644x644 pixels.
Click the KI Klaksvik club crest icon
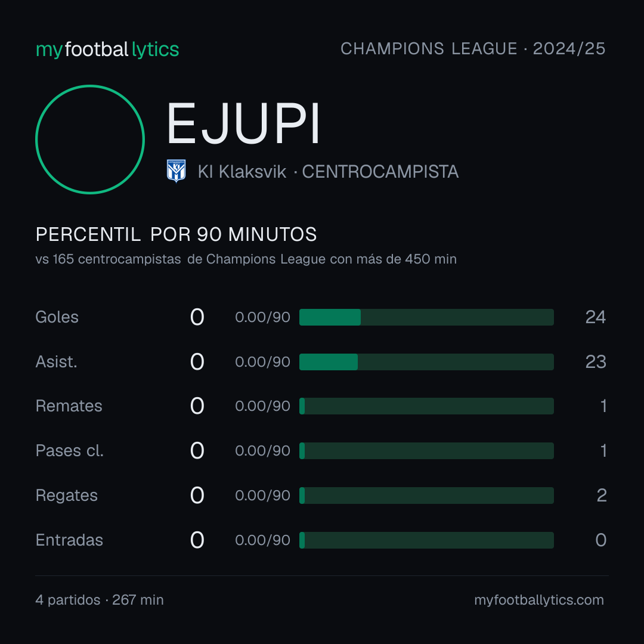176,171
